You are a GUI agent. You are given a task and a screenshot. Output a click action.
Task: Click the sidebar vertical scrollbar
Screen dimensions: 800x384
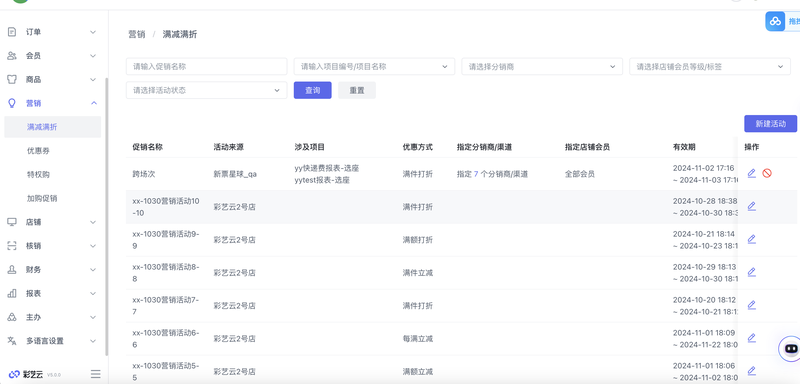tap(106, 216)
